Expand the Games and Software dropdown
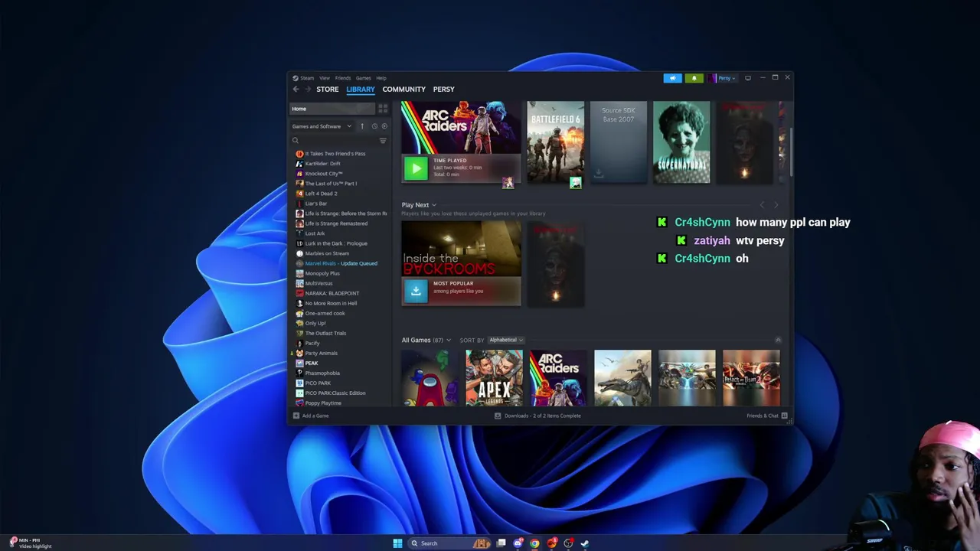 pos(322,126)
